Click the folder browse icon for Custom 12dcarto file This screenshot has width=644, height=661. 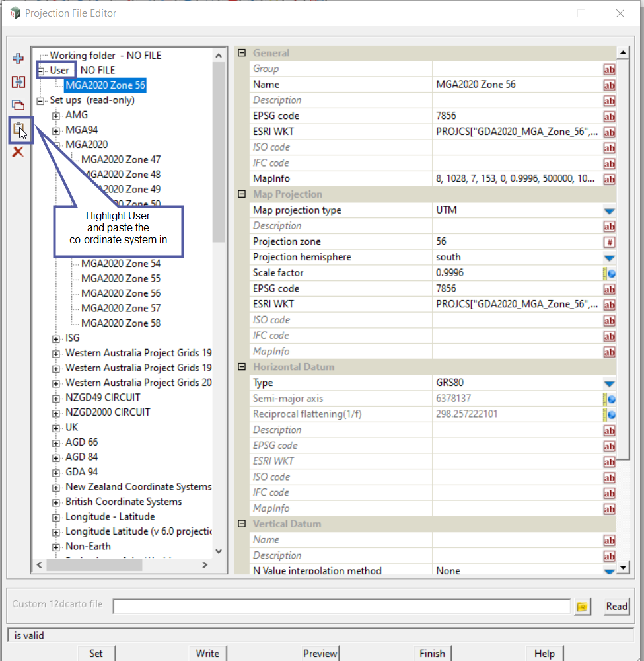pyautogui.click(x=582, y=607)
